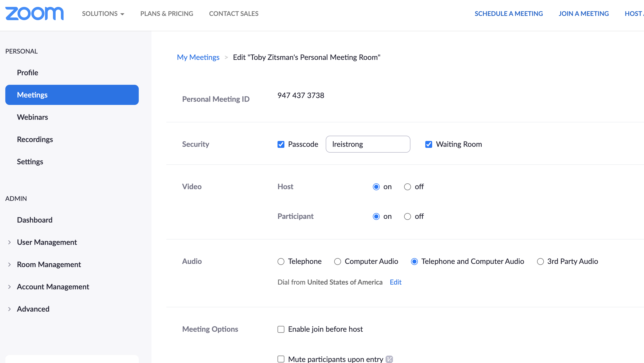The width and height of the screenshot is (644, 363).
Task: Go to Plans & Pricing
Action: point(167,14)
